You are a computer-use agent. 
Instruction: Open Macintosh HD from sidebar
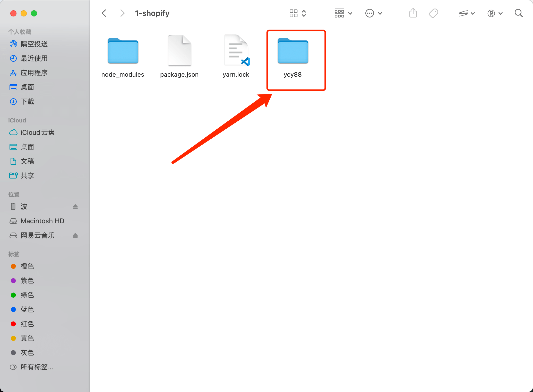42,221
